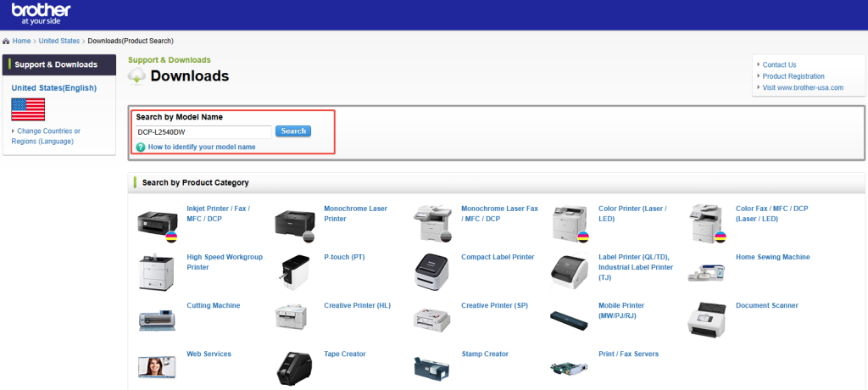Open Cutting Machine text link
The height and width of the screenshot is (390, 868).
click(x=213, y=305)
